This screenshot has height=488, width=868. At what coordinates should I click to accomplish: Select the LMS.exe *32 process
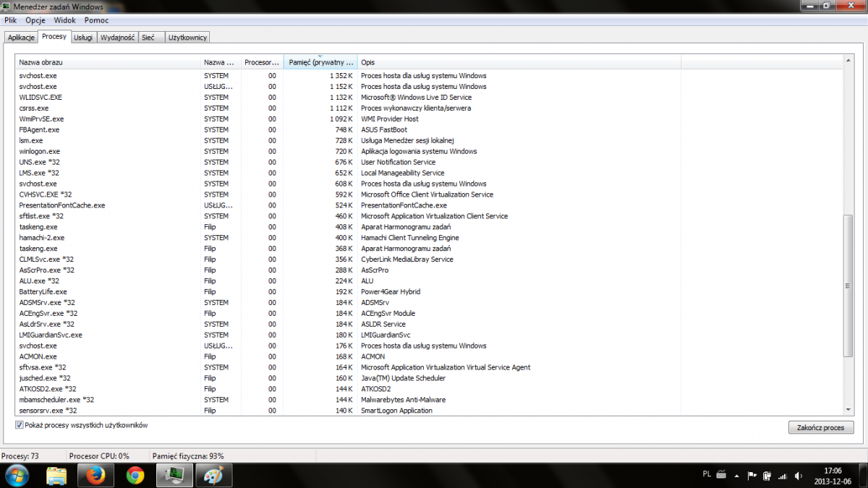coord(430,173)
